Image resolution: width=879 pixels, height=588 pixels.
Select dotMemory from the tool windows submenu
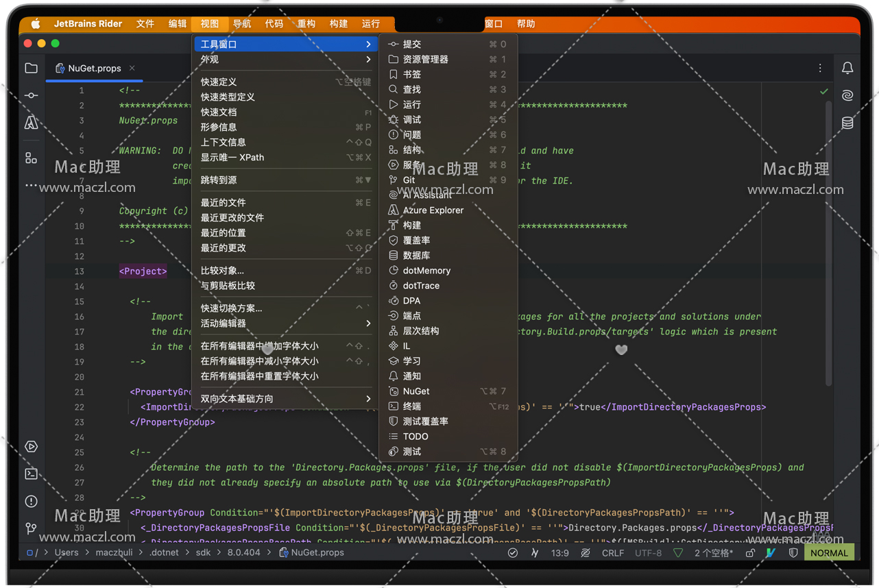426,271
